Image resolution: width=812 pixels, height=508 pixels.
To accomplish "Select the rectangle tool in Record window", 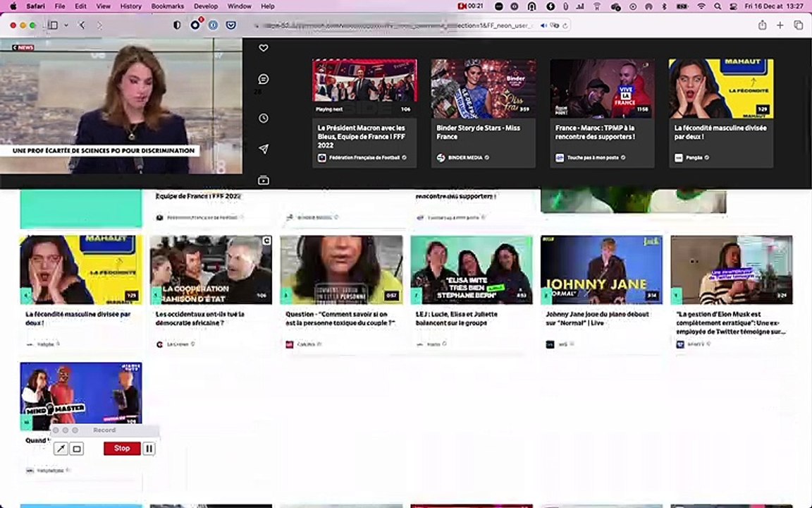I will [x=77, y=449].
